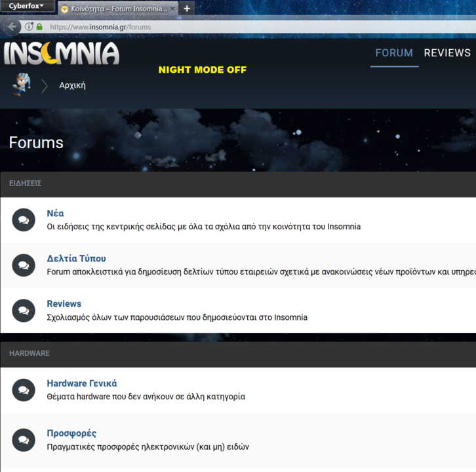476x472 pixels.
Task: Click the description 'Θέματα hardware που δεν ανήκουν'
Action: (146, 397)
